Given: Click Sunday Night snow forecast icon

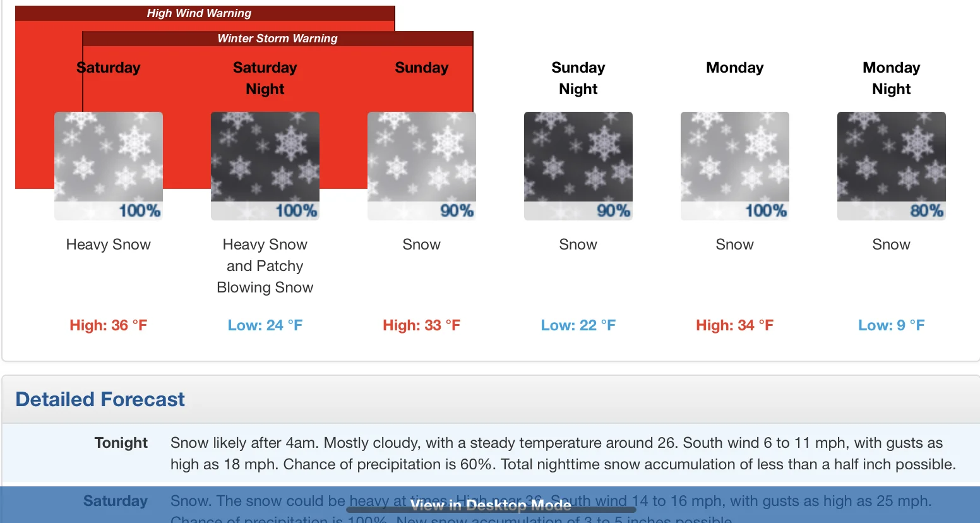Looking at the screenshot, I should pos(578,165).
